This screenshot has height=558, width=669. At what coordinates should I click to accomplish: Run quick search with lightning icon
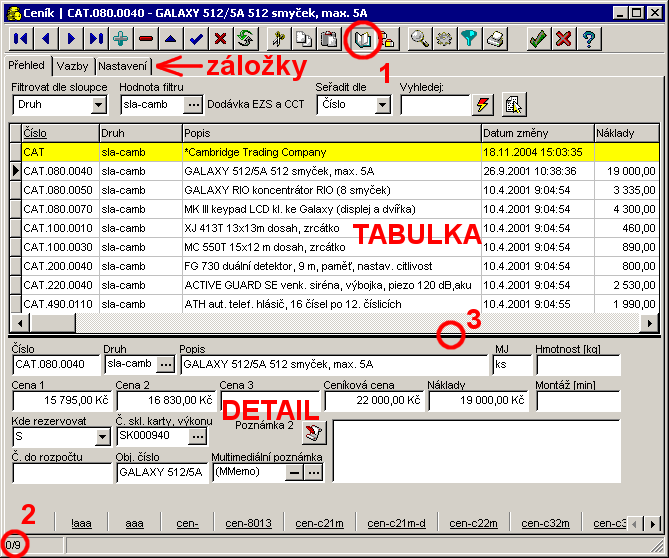484,104
